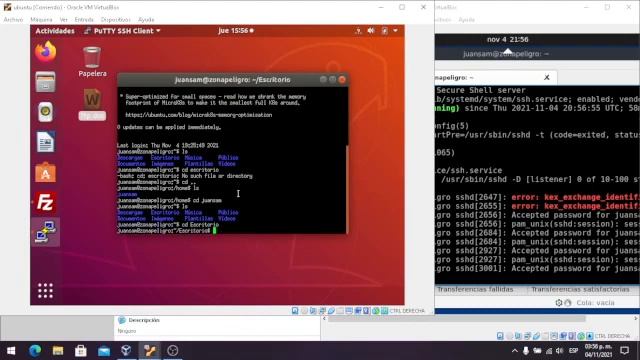The image size is (640, 360).
Task: Open nov 4 21:56 clock in rear VM
Action: (507, 40)
